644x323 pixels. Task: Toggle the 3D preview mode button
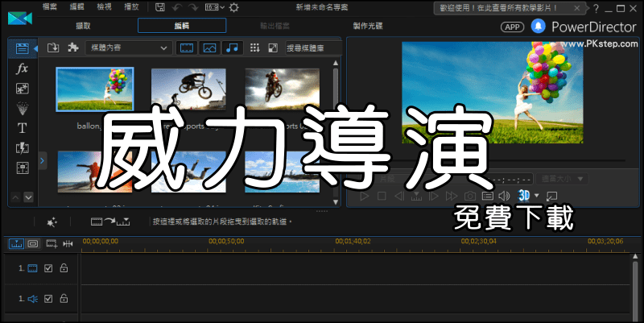(x=524, y=196)
